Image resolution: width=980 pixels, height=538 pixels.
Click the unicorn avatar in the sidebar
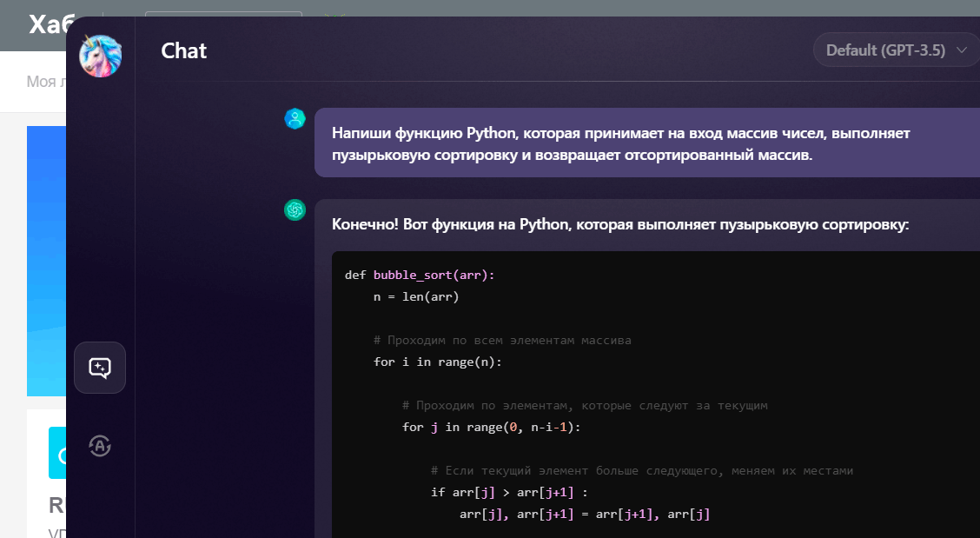click(x=100, y=56)
